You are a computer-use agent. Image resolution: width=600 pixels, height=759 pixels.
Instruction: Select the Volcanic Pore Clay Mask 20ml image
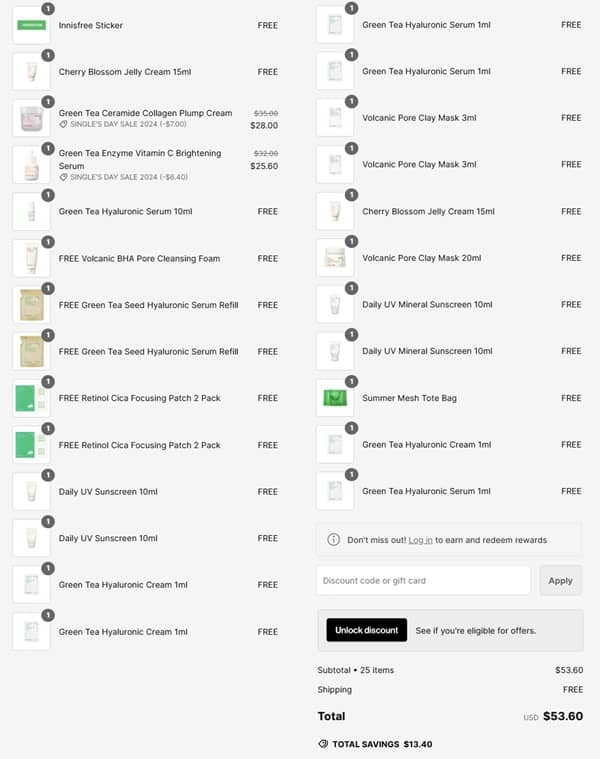[334, 258]
